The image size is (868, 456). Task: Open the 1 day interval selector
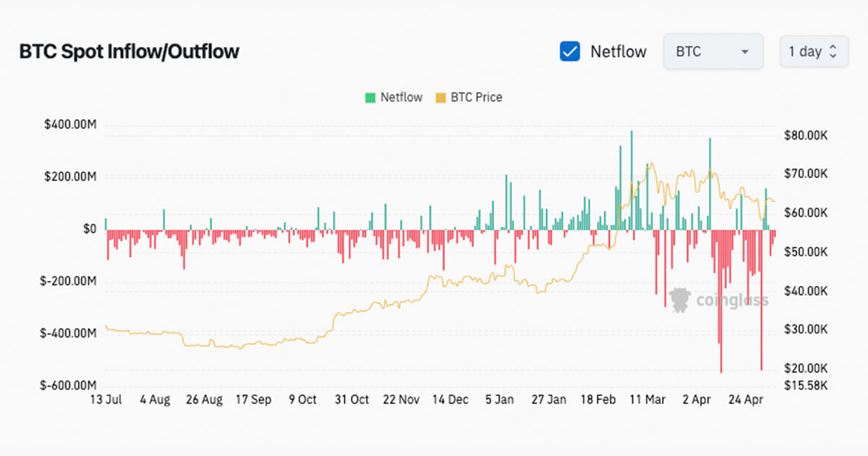(813, 51)
